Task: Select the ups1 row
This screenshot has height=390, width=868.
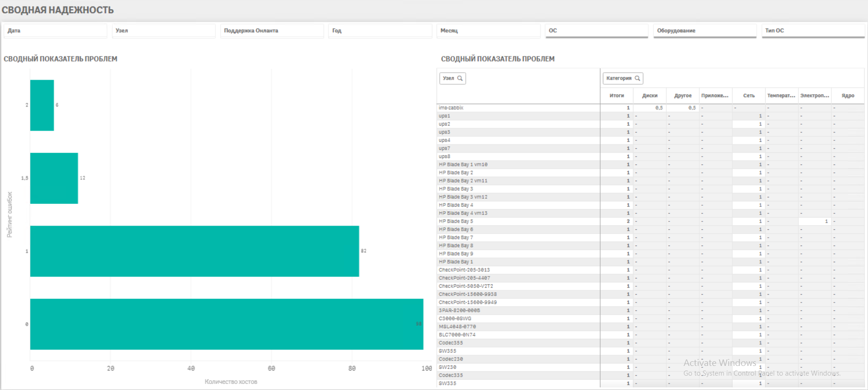Action: point(518,116)
